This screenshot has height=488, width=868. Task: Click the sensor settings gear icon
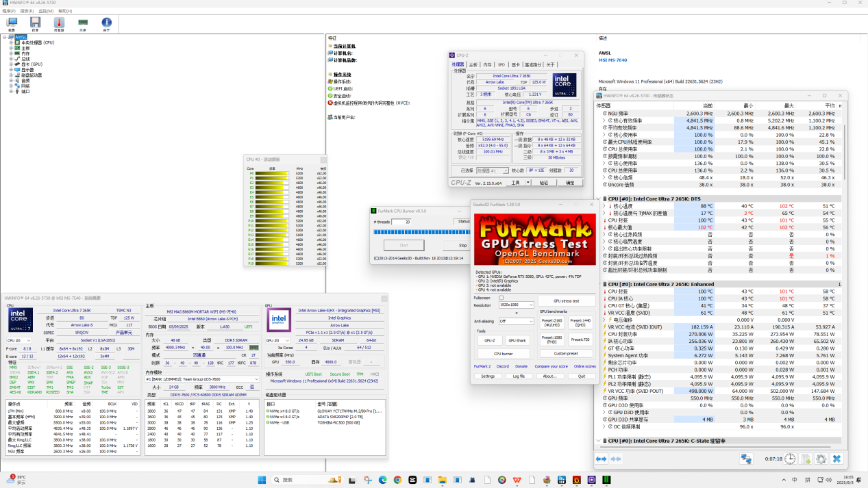coord(821,459)
